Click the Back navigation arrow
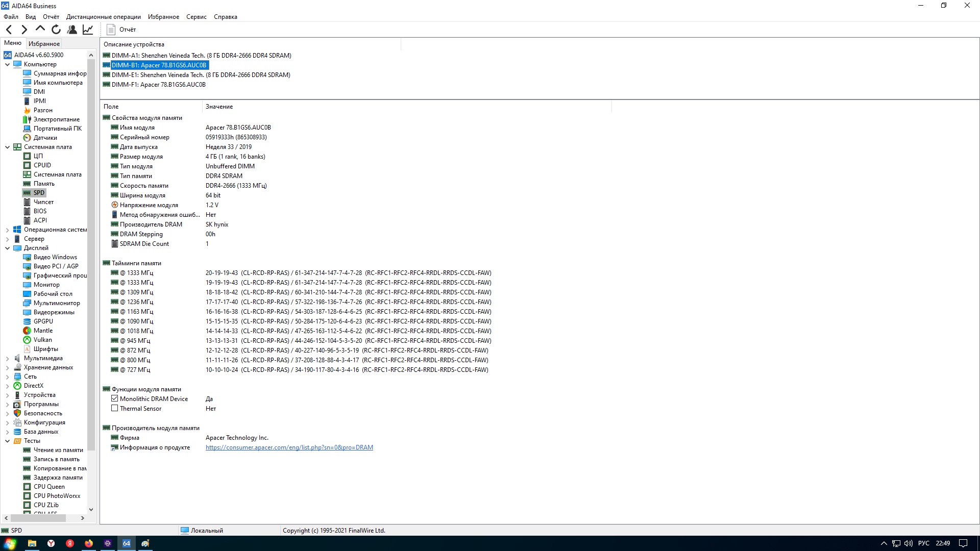The height and width of the screenshot is (551, 980). pos(9,30)
